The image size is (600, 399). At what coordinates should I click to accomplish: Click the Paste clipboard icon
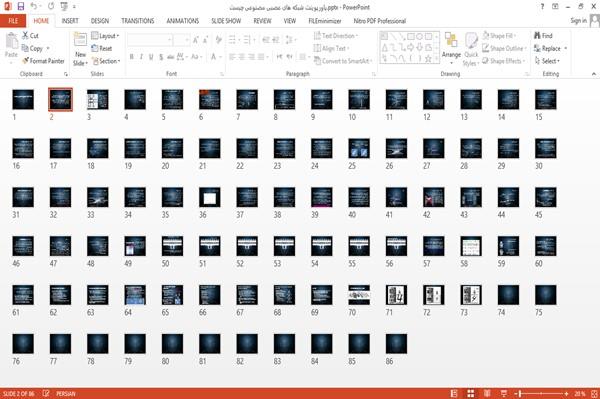coord(11,41)
